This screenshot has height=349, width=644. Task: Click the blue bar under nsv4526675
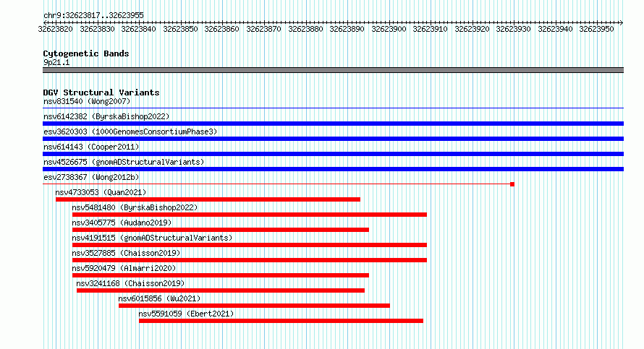click(333, 169)
